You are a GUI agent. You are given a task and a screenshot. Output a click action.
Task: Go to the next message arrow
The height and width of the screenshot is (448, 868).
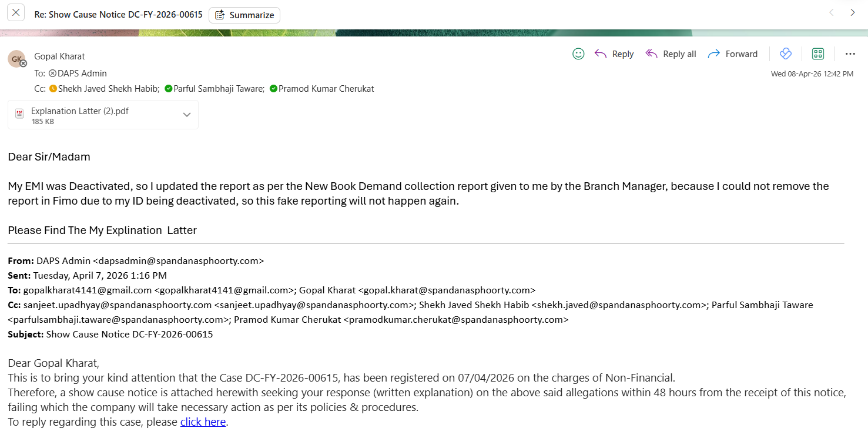(852, 12)
